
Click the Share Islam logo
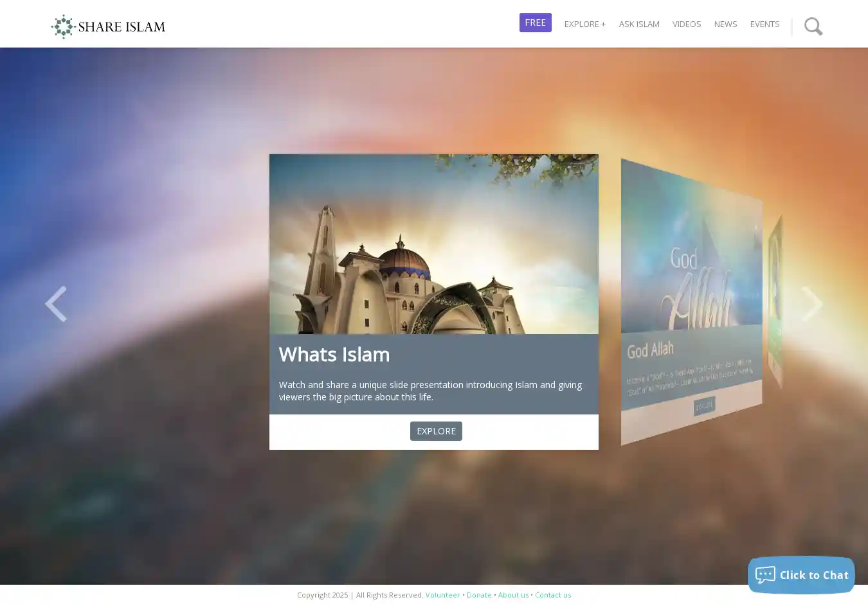[108, 26]
